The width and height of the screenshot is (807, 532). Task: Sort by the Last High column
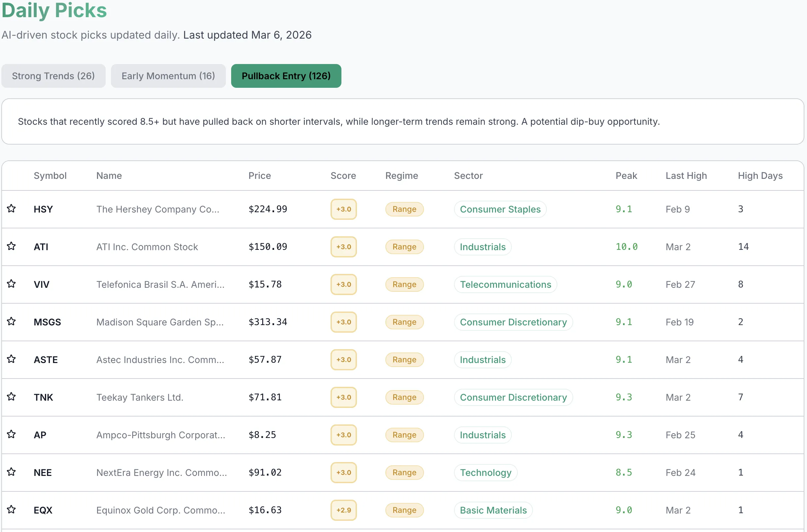pyautogui.click(x=686, y=176)
